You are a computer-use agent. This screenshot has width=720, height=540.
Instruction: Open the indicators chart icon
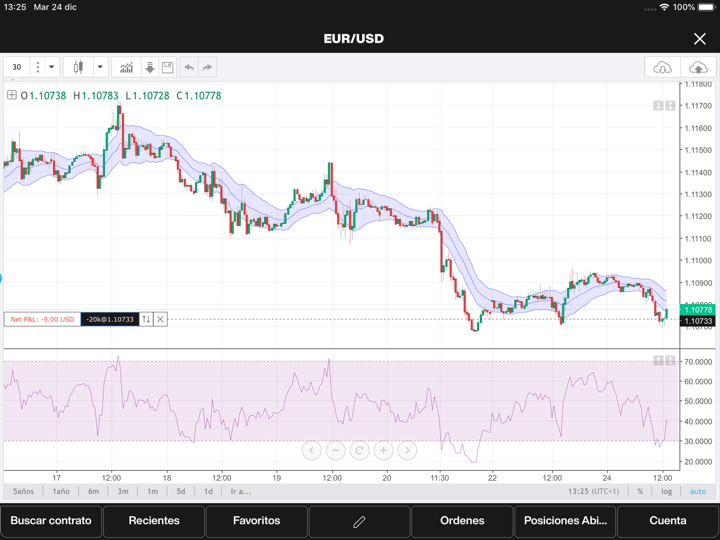click(x=126, y=67)
